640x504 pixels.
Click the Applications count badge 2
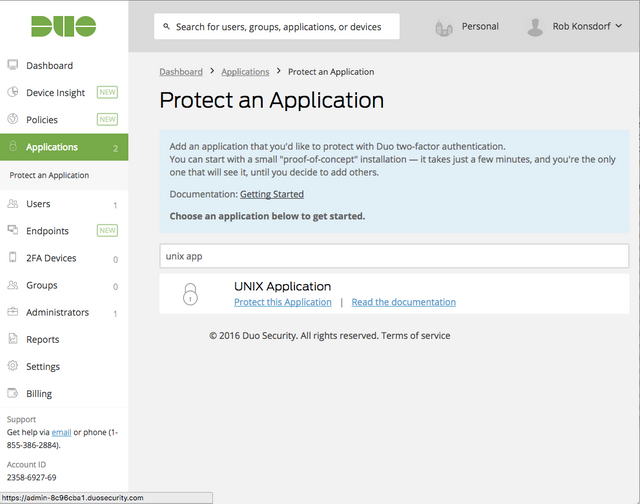(116, 148)
